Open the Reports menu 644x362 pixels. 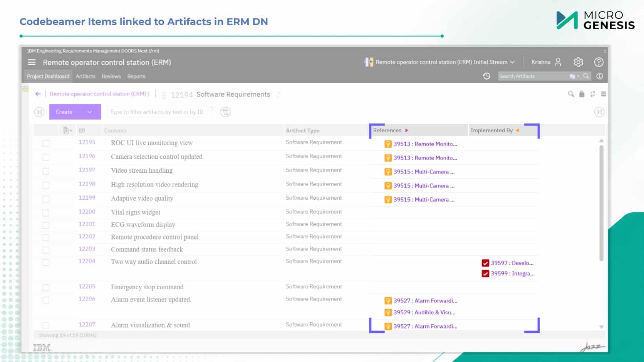(x=136, y=76)
